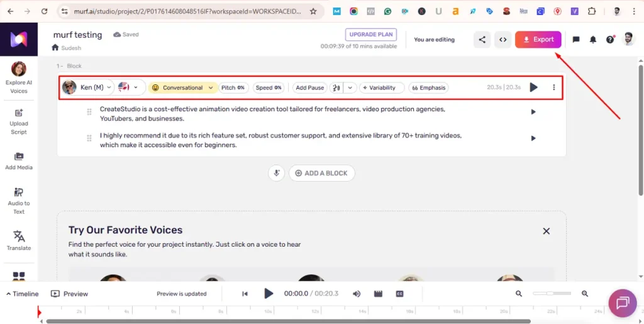Open the Preview view
This screenshot has height=324, width=644.
coord(69,294)
